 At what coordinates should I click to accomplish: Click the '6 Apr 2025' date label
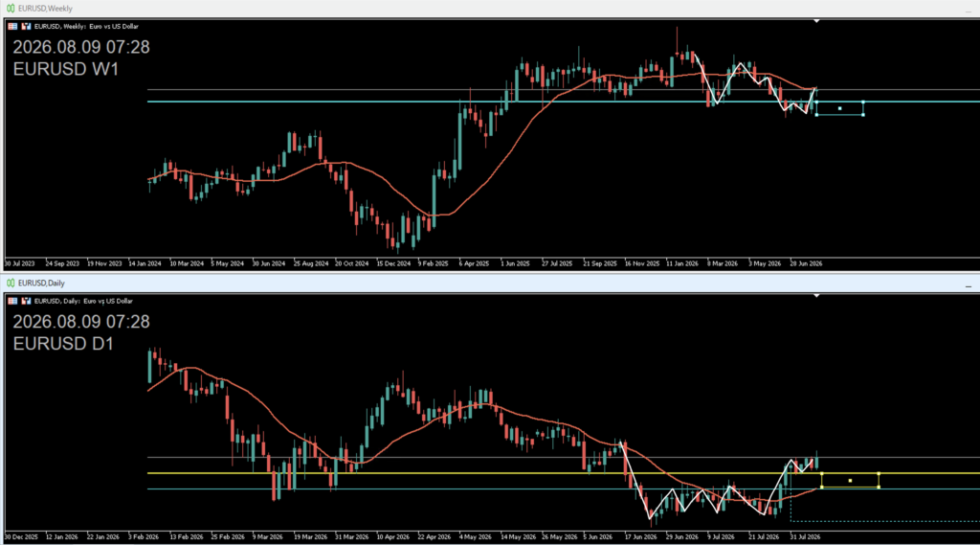(x=474, y=263)
